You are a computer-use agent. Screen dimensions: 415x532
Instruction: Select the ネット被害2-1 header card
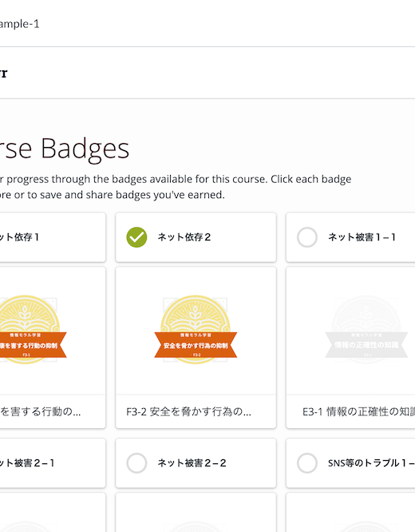53,463
